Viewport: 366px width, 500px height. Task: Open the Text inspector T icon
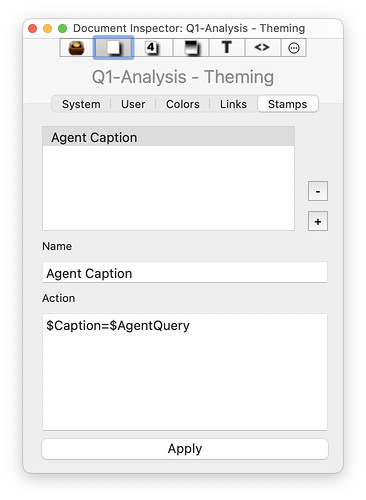click(227, 48)
